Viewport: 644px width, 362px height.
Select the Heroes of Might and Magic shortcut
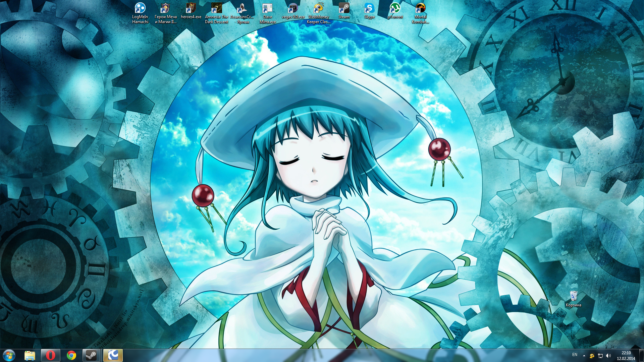pos(165,9)
